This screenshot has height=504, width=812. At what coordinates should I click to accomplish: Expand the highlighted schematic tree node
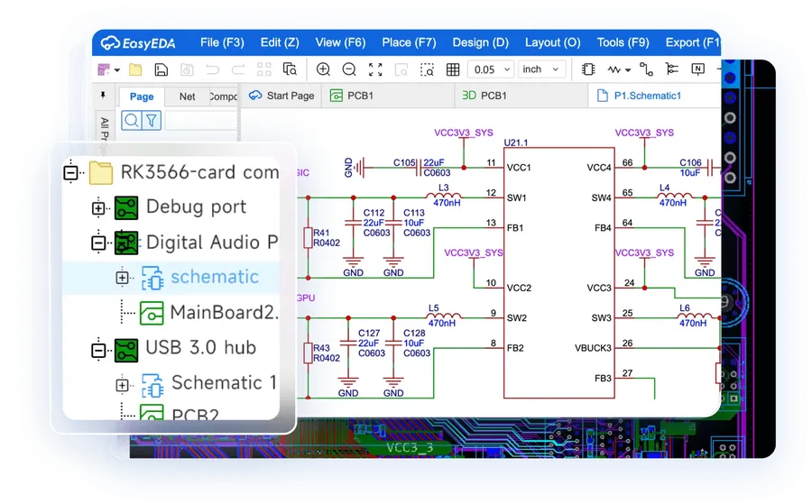pos(122,278)
